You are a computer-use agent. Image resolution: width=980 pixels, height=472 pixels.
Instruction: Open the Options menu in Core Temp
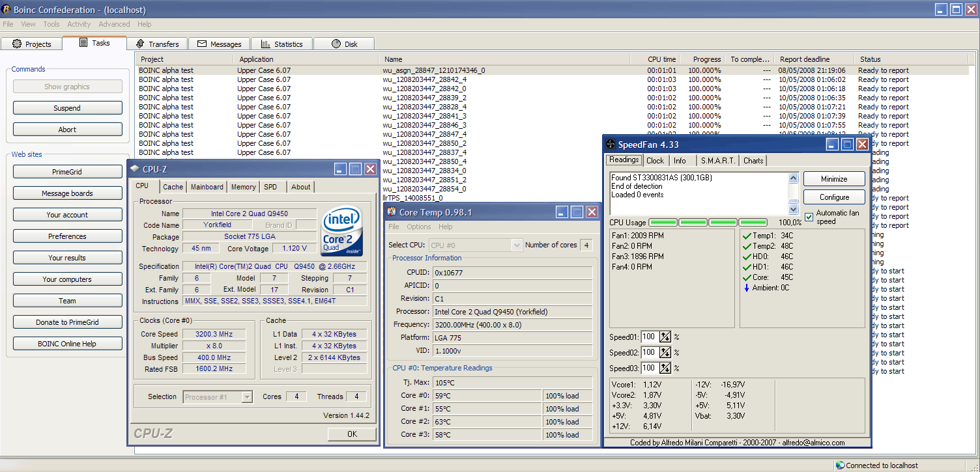click(419, 227)
